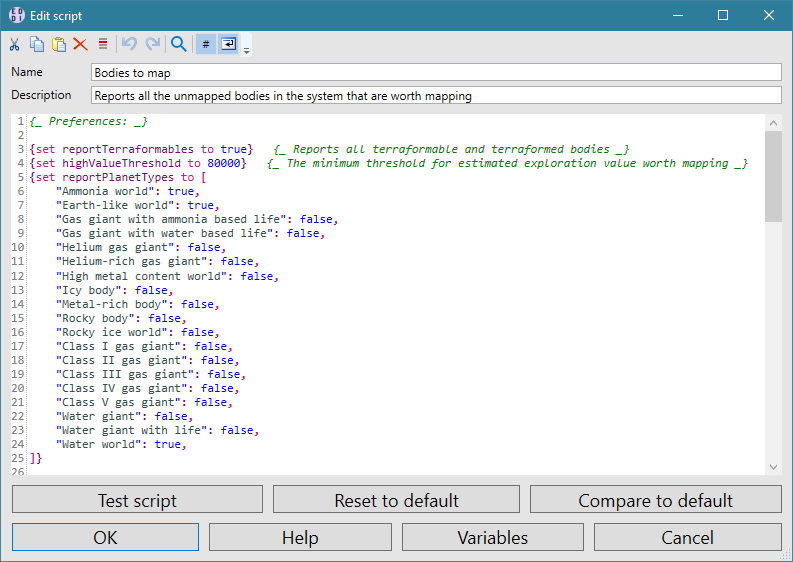Click "Class IV gas giant" on line 20
This screenshot has height=562, width=793.
[x=121, y=388]
